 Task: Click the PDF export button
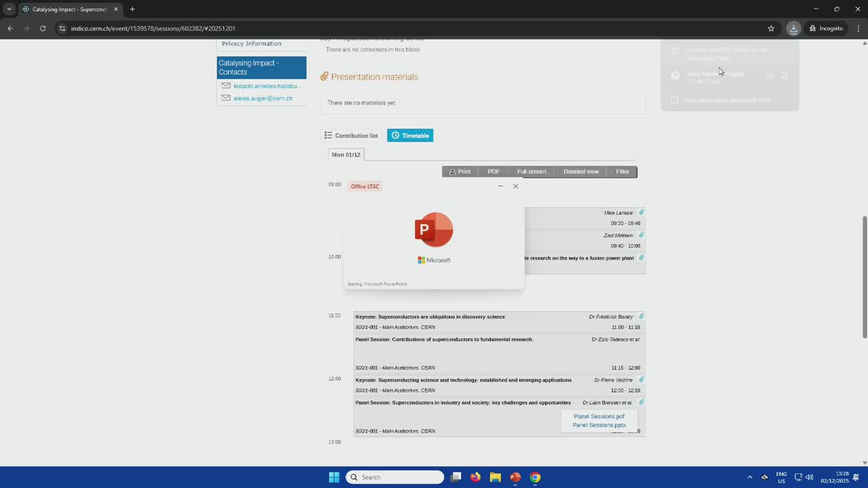(x=493, y=171)
